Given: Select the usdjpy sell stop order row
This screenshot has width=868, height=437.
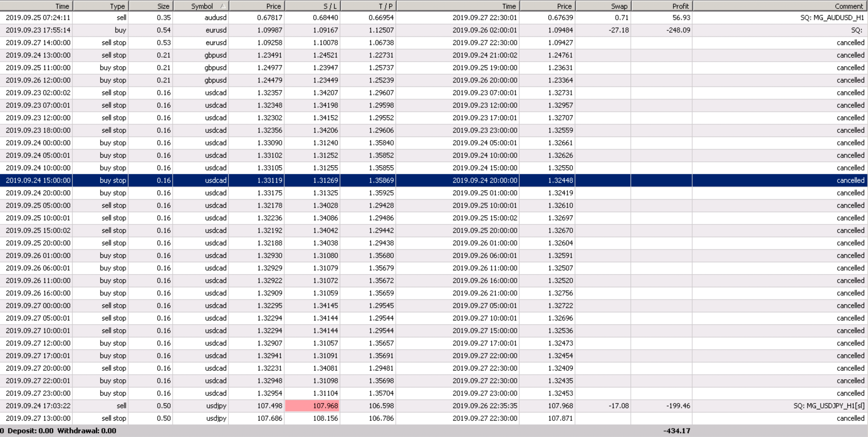Looking at the screenshot, I should (x=215, y=418).
